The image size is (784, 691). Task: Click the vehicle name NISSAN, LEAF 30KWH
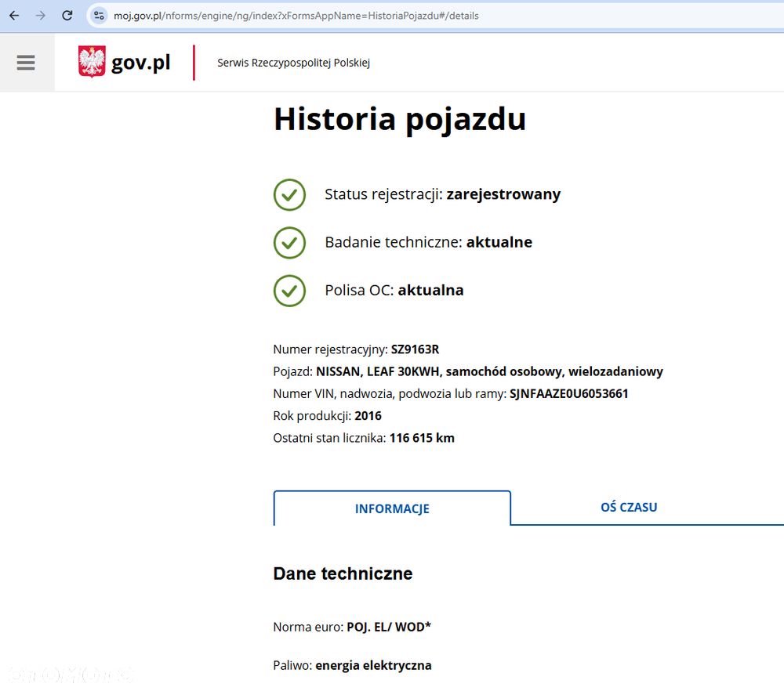(378, 371)
